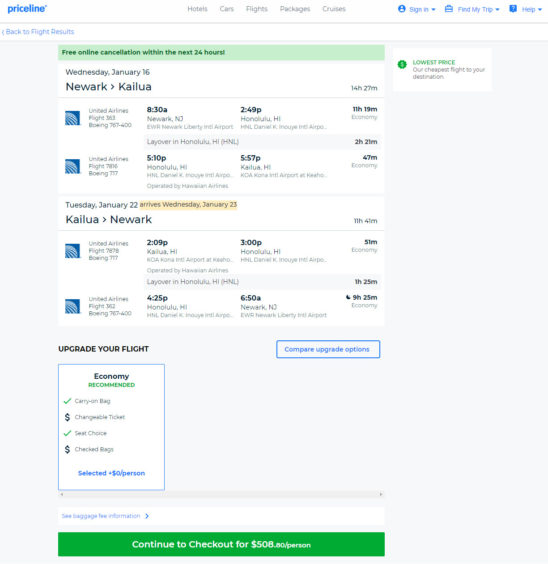
Task: Click overnight moon icon beside 9h 25m
Action: click(348, 297)
